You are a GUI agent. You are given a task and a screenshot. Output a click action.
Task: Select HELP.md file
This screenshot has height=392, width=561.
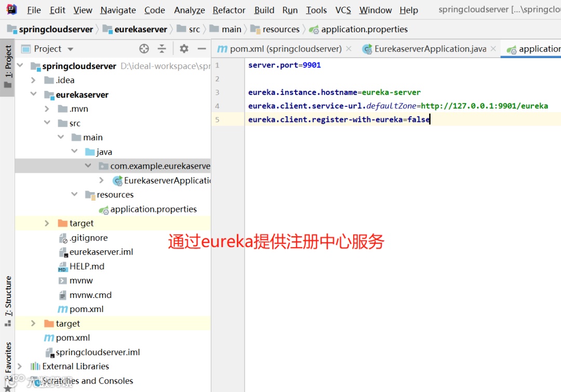[x=81, y=266]
